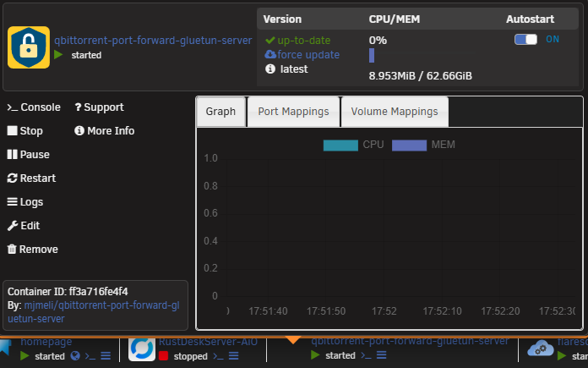The image size is (588, 368).
Task: Edit the container settings
Action: click(24, 226)
